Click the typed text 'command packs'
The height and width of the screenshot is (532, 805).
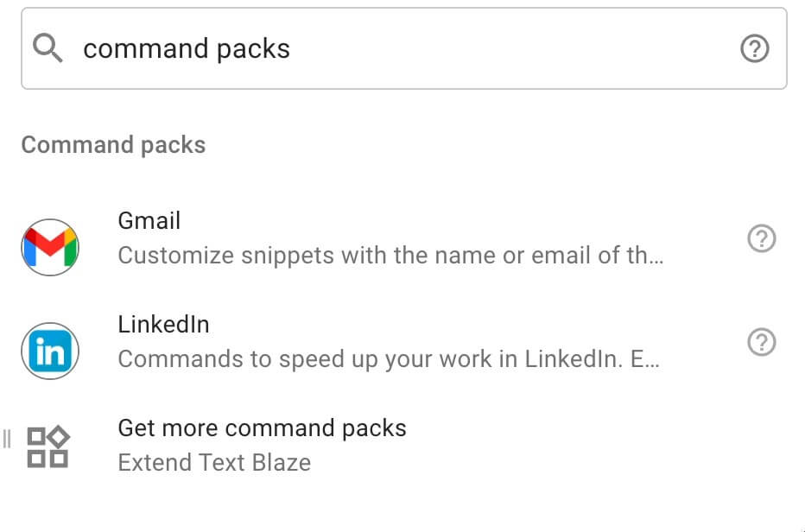(187, 49)
